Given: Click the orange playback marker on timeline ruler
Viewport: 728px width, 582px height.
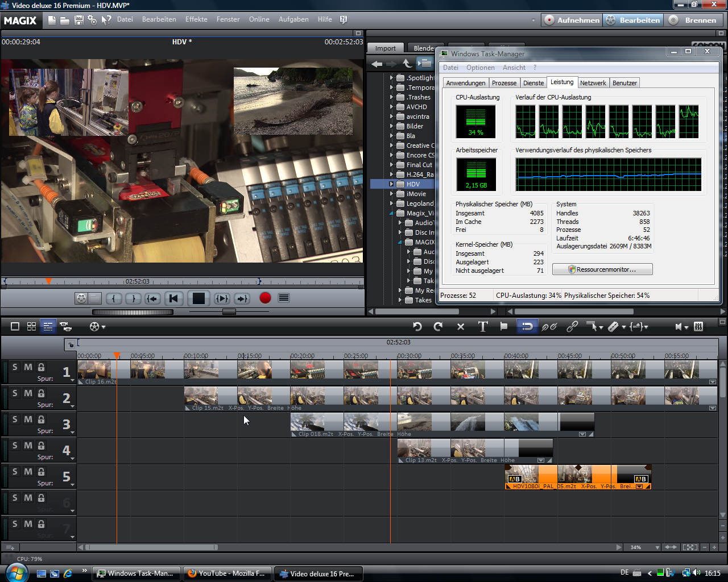Looking at the screenshot, I should (x=117, y=355).
